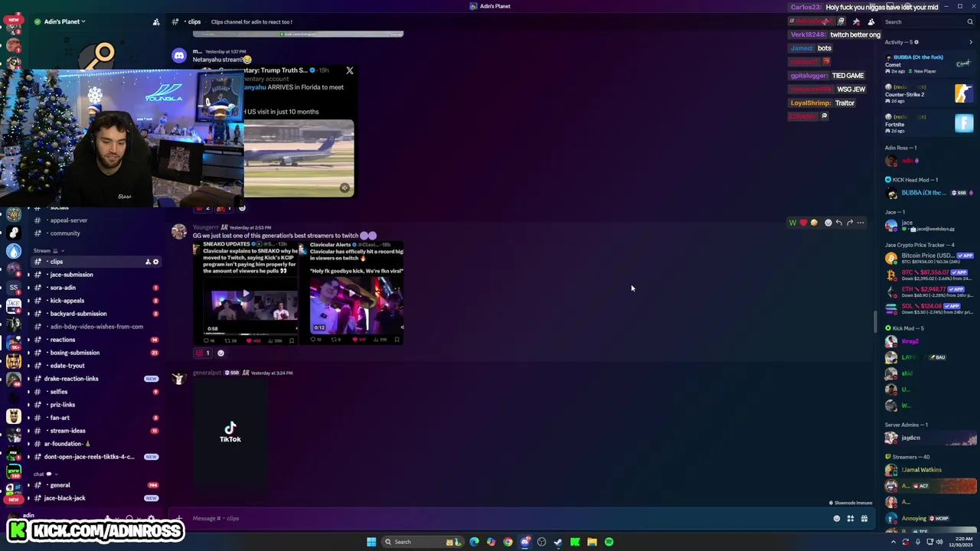Open the add reaction emoji picker
Image resolution: width=980 pixels, height=551 pixels.
[x=828, y=223]
